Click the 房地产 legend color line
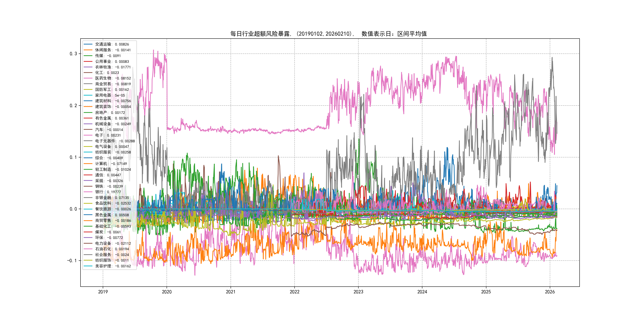Image resolution: width=644 pixels, height=322 pixels. click(x=88, y=113)
